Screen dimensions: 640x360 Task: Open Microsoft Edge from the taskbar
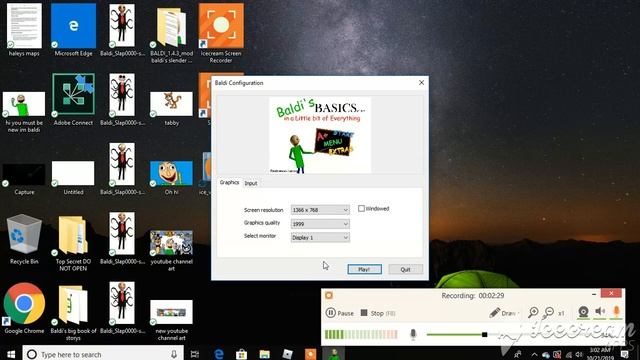point(219,354)
